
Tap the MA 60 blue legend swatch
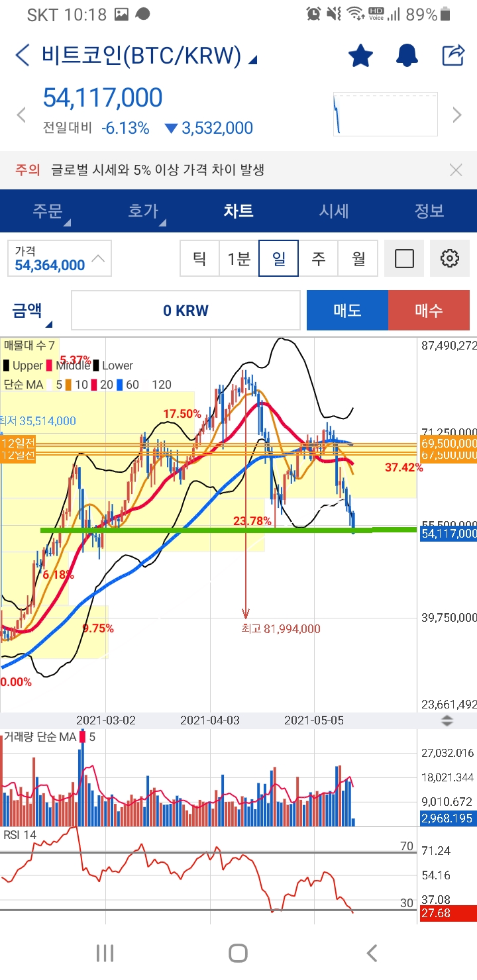(119, 384)
